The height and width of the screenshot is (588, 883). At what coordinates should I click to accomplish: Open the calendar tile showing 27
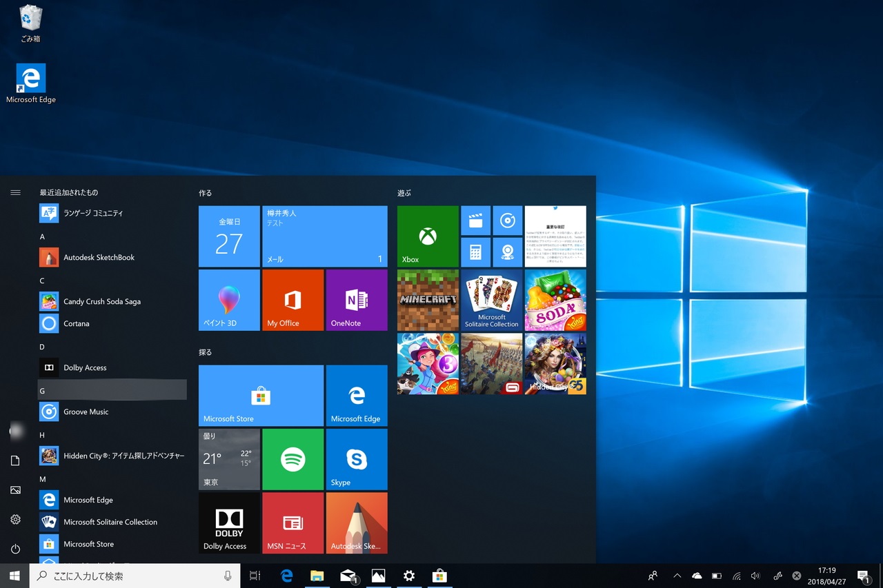(229, 236)
